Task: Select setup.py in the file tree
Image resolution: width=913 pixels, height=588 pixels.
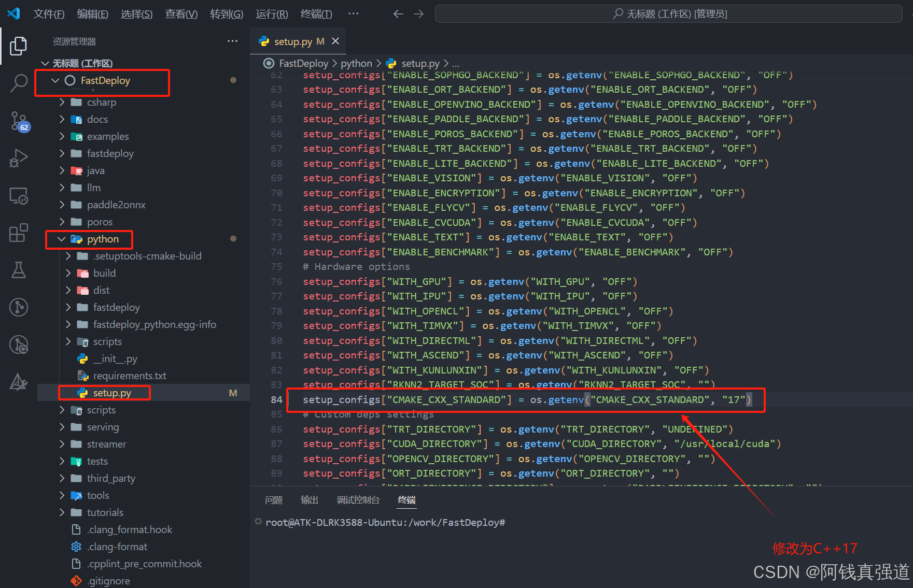Action: [111, 393]
